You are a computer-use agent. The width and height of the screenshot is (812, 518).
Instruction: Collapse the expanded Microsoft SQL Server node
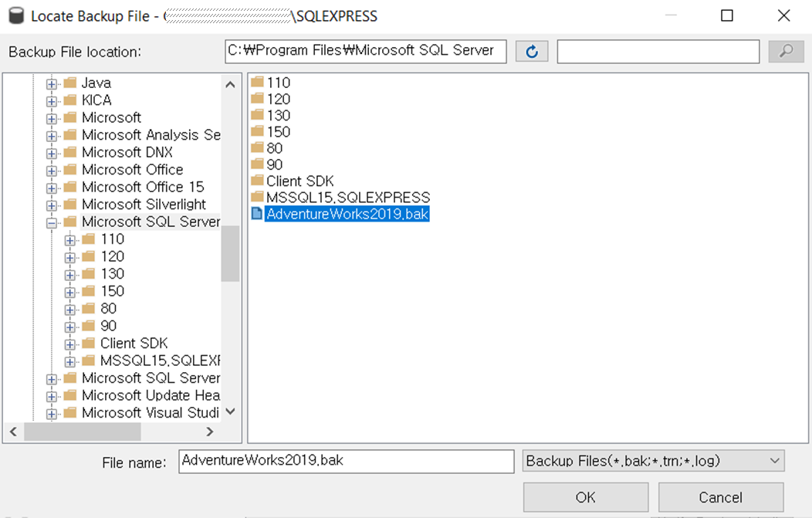(x=51, y=223)
